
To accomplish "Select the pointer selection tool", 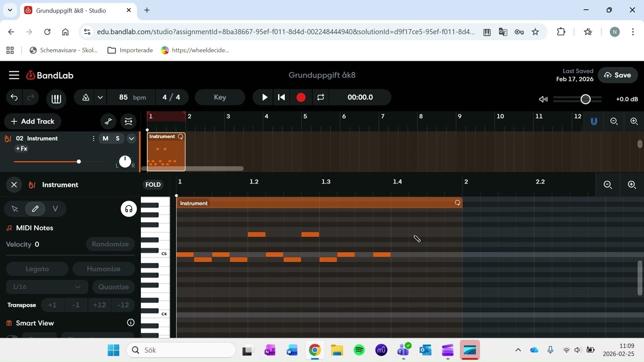I will pyautogui.click(x=15, y=209).
